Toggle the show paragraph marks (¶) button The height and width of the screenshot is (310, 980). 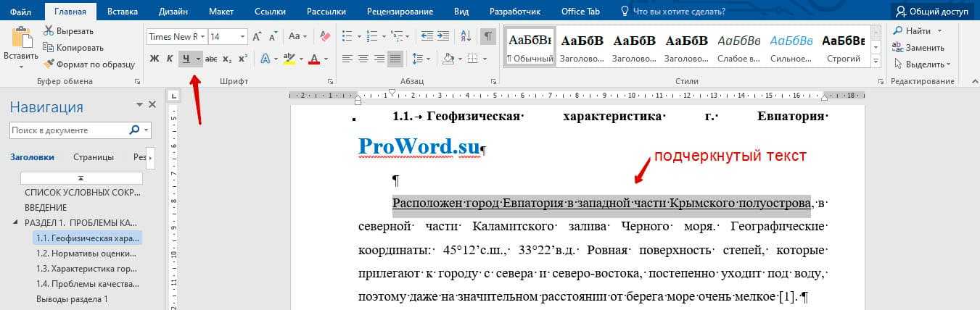[x=488, y=36]
